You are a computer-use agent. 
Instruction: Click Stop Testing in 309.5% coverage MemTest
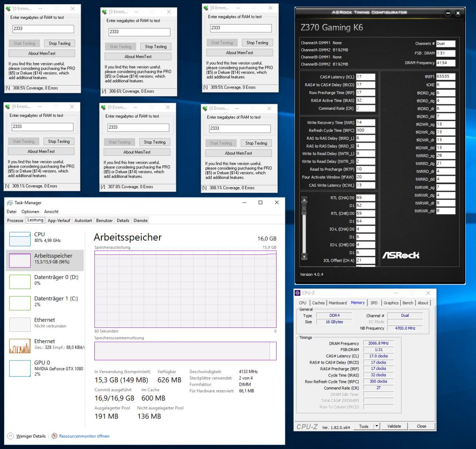click(257, 42)
